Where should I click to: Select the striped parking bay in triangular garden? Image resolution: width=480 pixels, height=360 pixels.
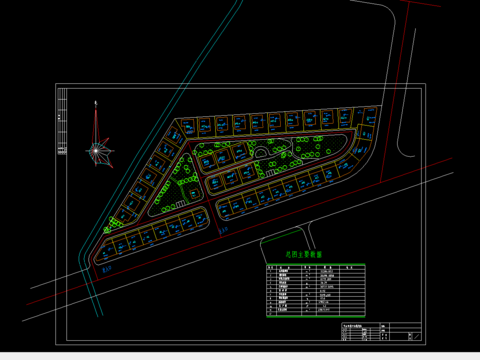(x=180, y=204)
